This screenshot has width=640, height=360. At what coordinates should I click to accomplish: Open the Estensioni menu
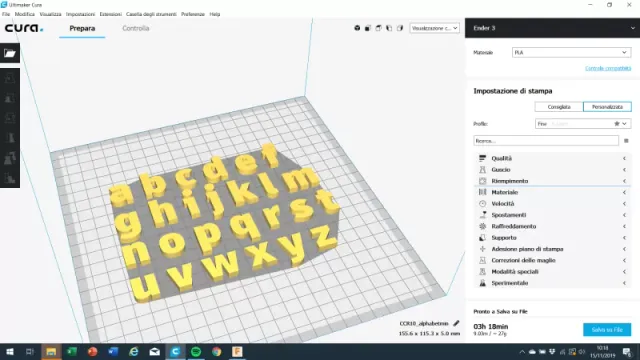pos(111,14)
